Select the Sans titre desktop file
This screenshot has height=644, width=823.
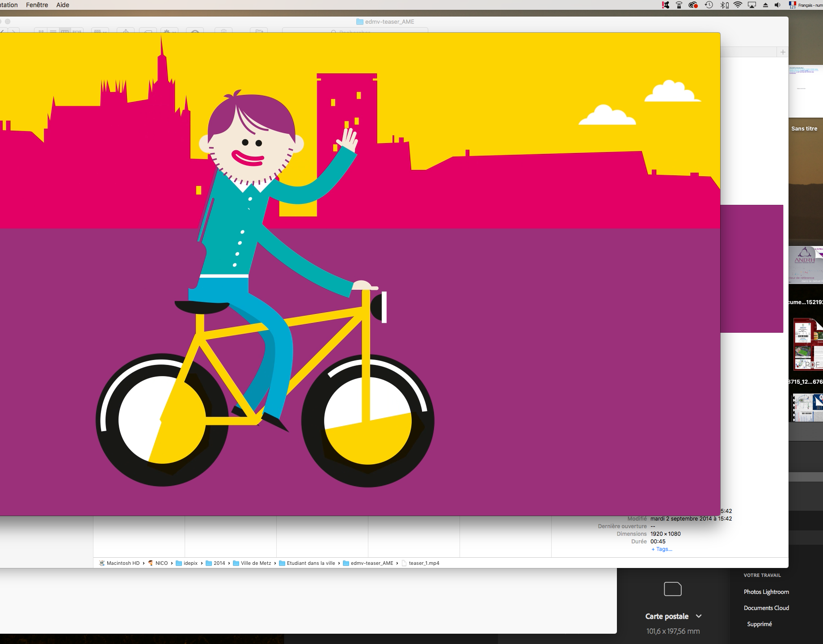coord(804,128)
